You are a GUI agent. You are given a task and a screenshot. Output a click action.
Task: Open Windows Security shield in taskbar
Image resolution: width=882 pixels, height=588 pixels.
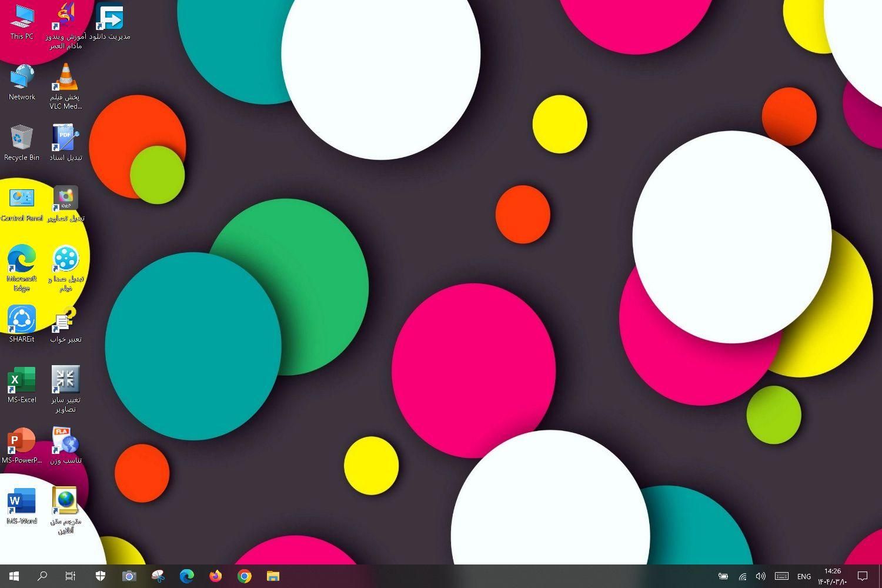101,576
